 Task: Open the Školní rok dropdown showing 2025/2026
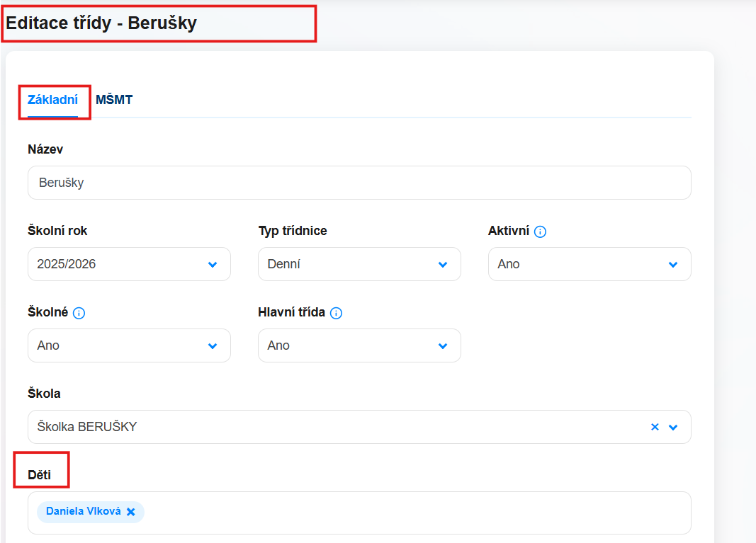[x=129, y=264]
